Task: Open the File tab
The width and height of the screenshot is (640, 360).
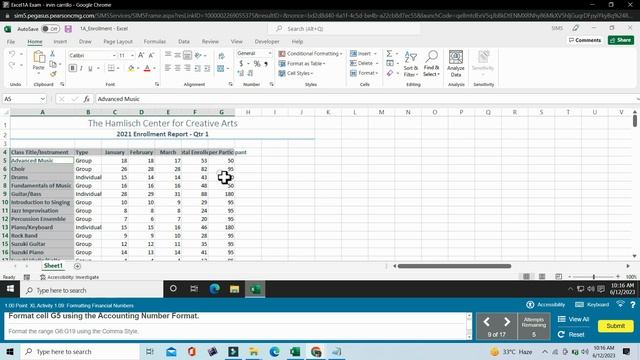Action: (11, 42)
